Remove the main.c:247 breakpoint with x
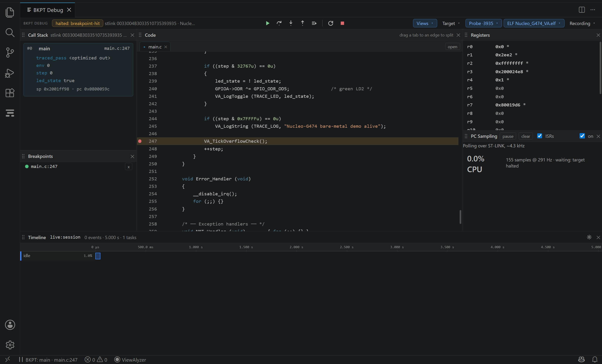The image size is (602, 364). [129, 167]
